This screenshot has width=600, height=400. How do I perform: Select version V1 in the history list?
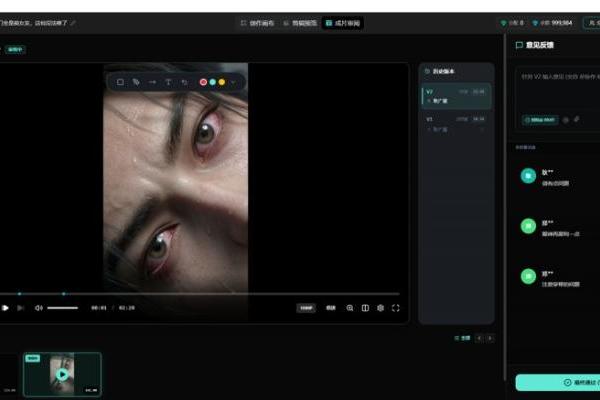pyautogui.click(x=456, y=124)
